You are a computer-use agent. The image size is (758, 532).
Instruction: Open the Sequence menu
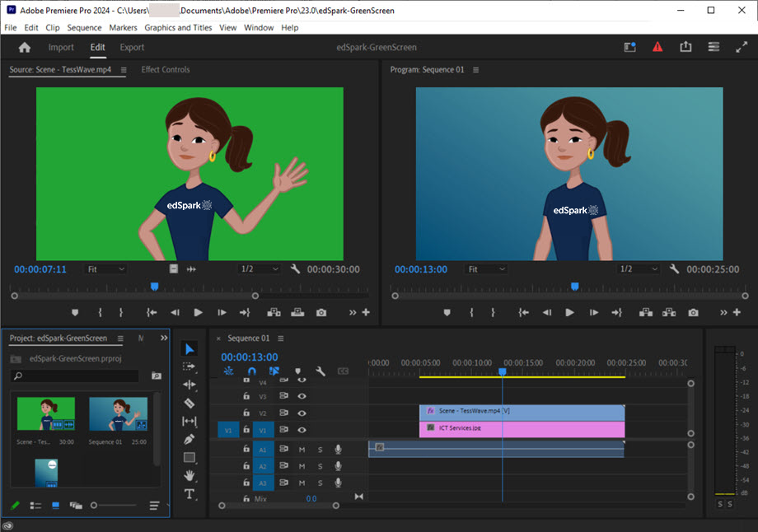(84, 27)
